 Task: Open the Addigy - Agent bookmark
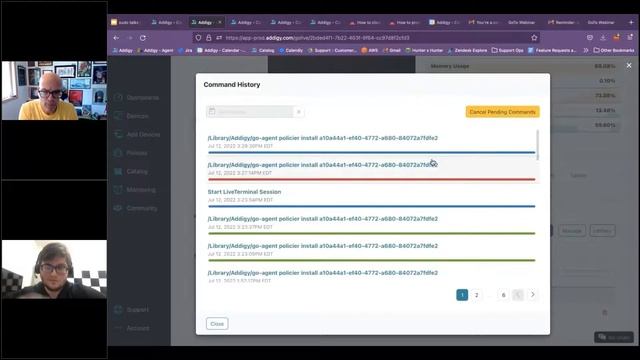click(x=155, y=50)
